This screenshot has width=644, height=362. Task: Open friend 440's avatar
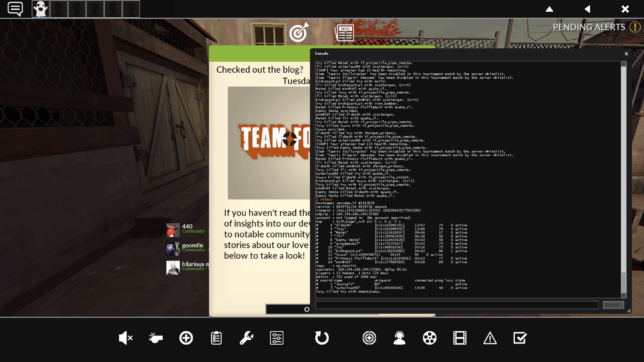(x=173, y=230)
